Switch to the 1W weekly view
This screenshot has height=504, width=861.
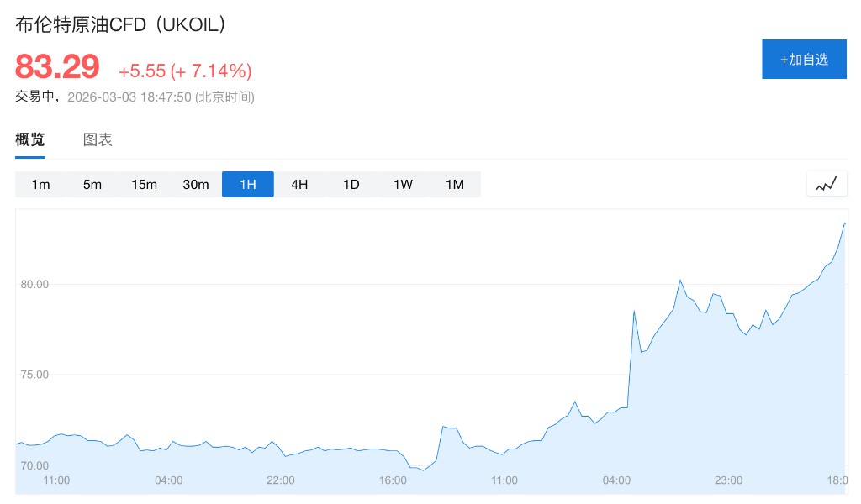tap(403, 185)
